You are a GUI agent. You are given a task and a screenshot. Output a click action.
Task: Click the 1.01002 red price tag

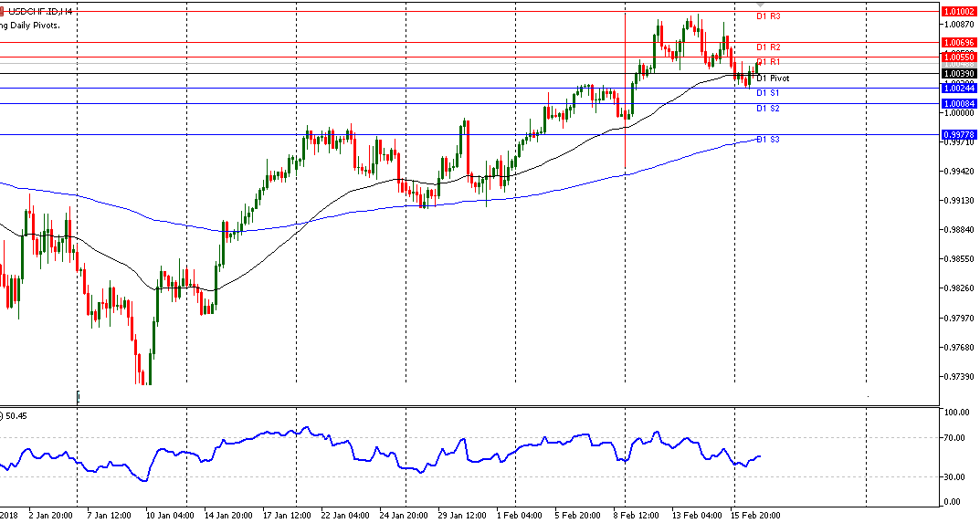click(x=959, y=11)
